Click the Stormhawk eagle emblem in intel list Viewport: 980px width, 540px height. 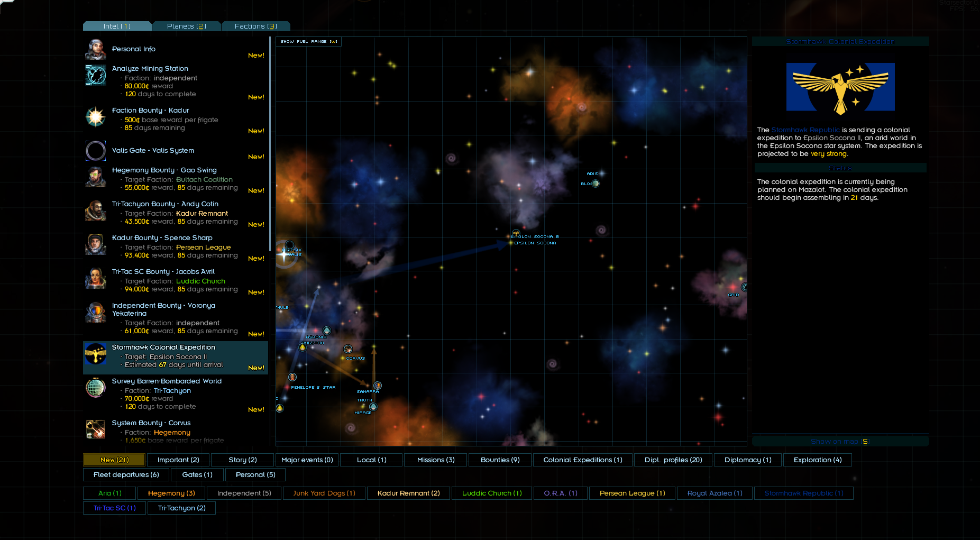[x=96, y=354]
